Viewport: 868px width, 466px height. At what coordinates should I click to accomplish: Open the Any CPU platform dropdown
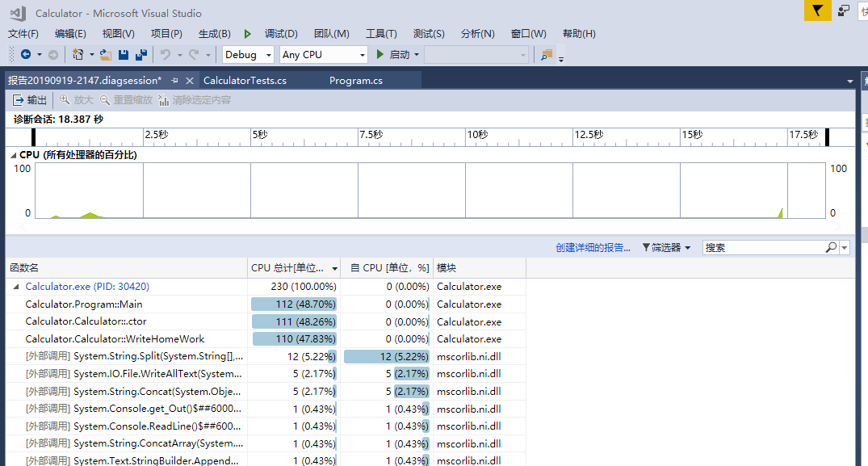pyautogui.click(x=323, y=54)
